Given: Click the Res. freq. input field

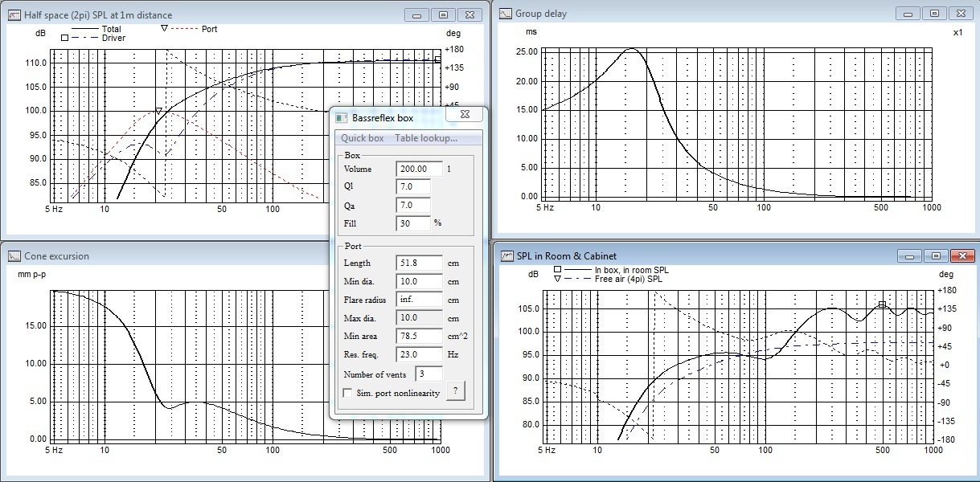Looking at the screenshot, I should click(x=419, y=354).
